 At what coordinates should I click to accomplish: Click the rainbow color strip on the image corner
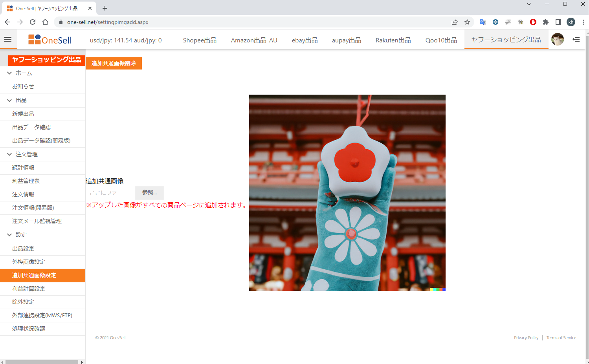[437, 289]
